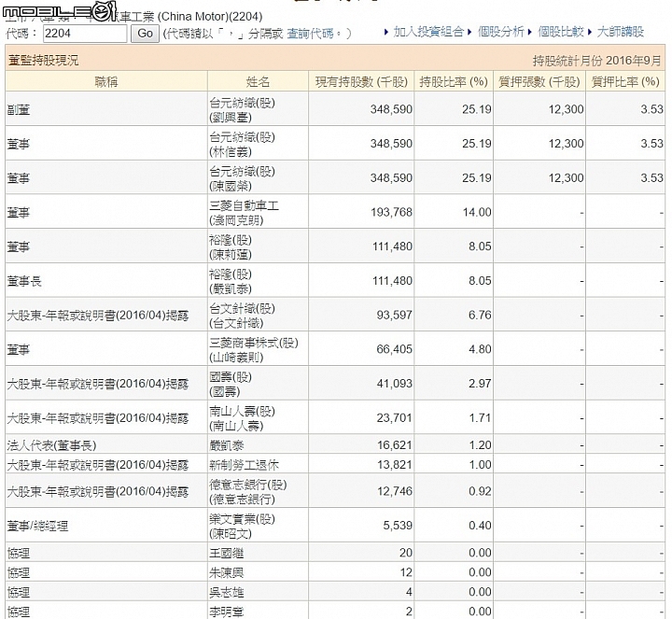Click the 93,597 shares value
Viewport: 672px width, 619px height.
[394, 315]
